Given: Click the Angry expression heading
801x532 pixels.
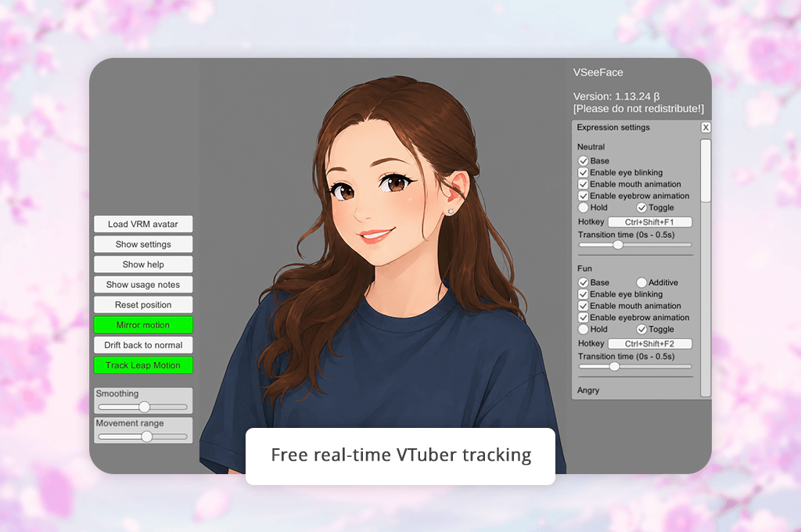Looking at the screenshot, I should click(588, 390).
